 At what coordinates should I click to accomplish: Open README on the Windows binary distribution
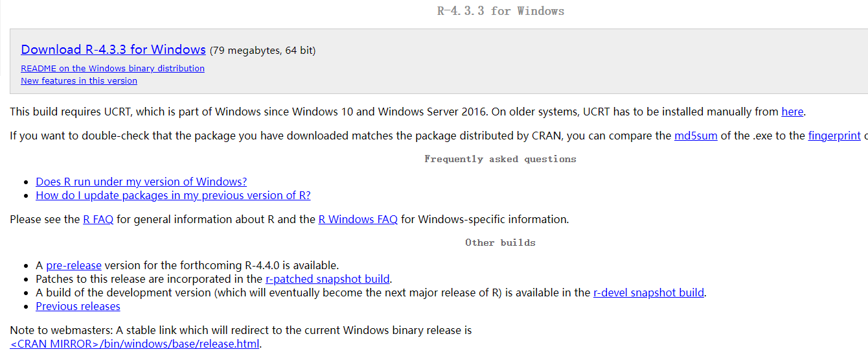pyautogui.click(x=113, y=68)
